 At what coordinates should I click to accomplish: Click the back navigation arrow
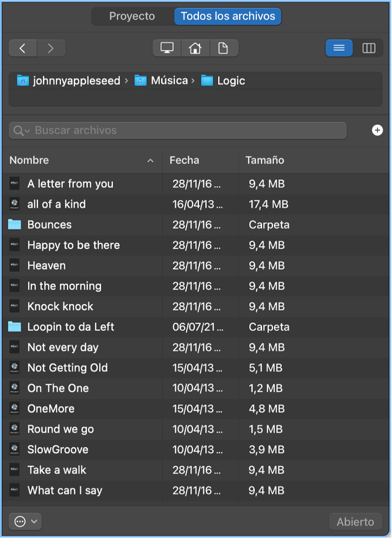click(x=22, y=48)
